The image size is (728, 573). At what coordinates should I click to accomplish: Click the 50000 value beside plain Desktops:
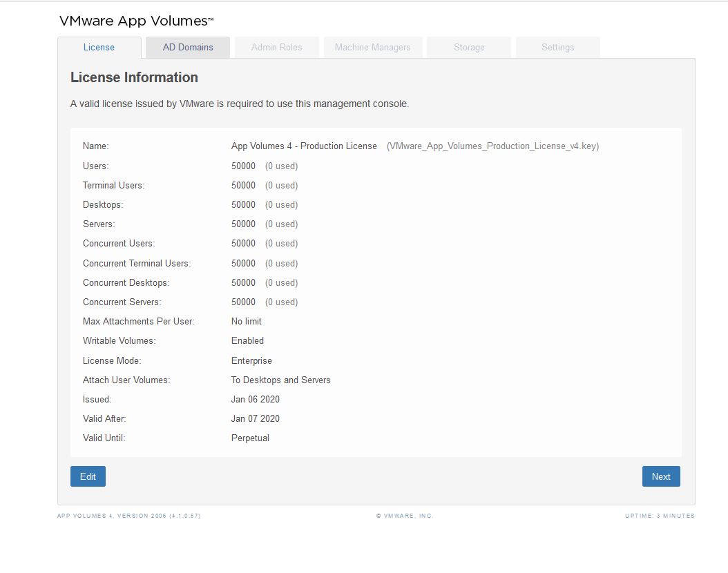(x=243, y=205)
